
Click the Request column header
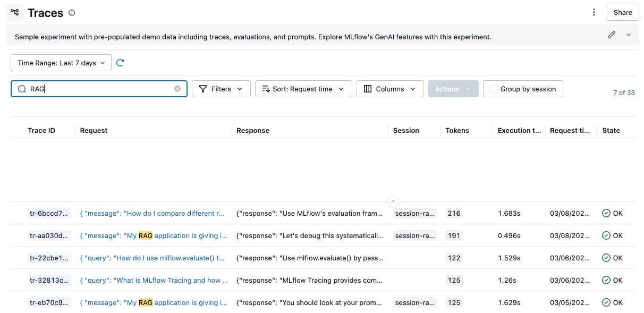[x=94, y=130]
